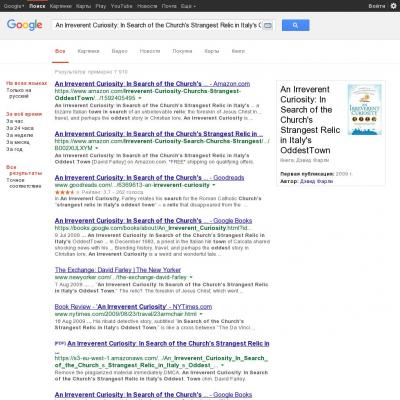Viewport: 400px width, 400px height.
Task: Open the on-screen keyboard icon in search box
Action: click(x=268, y=25)
